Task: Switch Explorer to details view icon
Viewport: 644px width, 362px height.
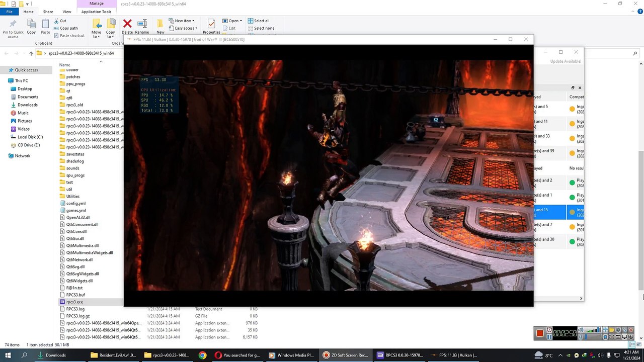Action: coord(631,344)
